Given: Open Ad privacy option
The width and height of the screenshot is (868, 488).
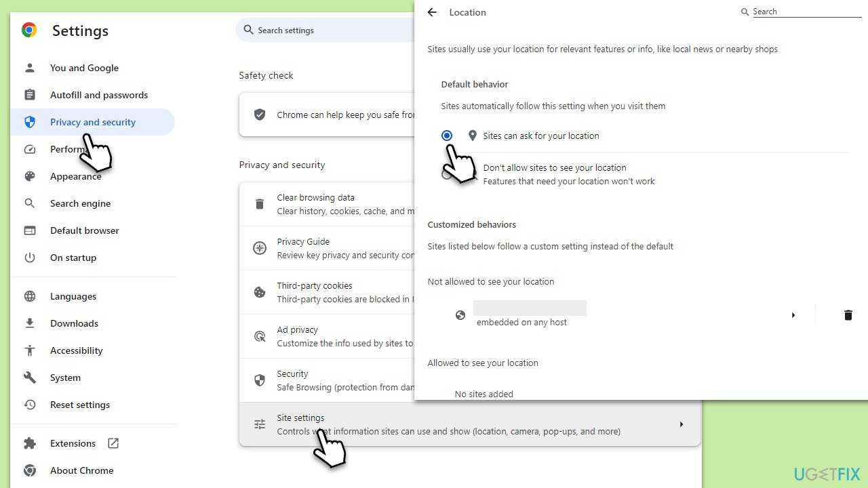Looking at the screenshot, I should pyautogui.click(x=327, y=336).
